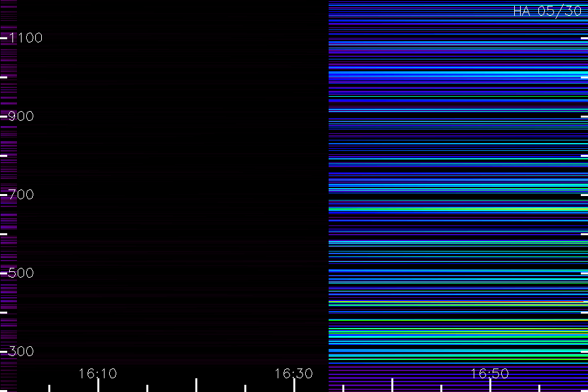Click the 700 frequency axis label
Screen dimensions: 588x392
pyautogui.click(x=21, y=195)
